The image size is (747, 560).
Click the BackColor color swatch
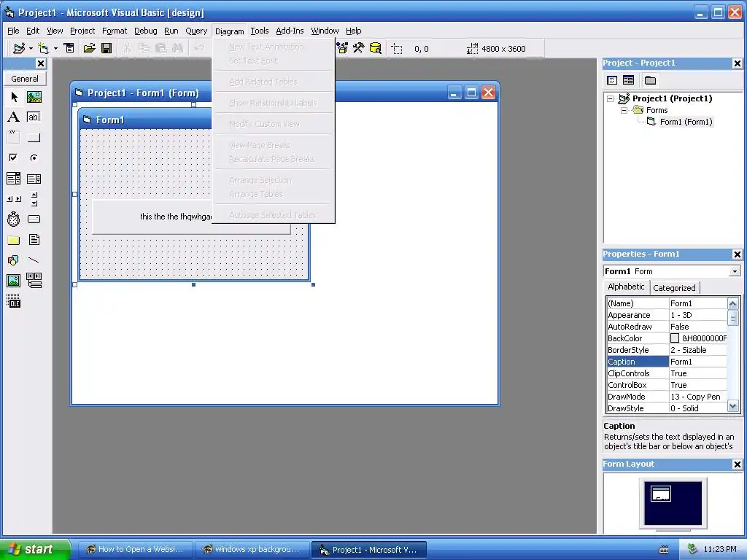click(x=675, y=338)
